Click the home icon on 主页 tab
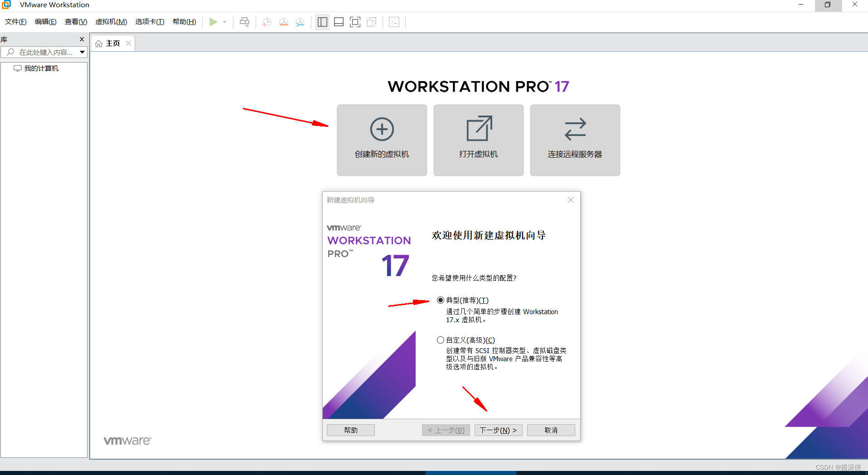The width and height of the screenshot is (868, 475). click(x=99, y=44)
